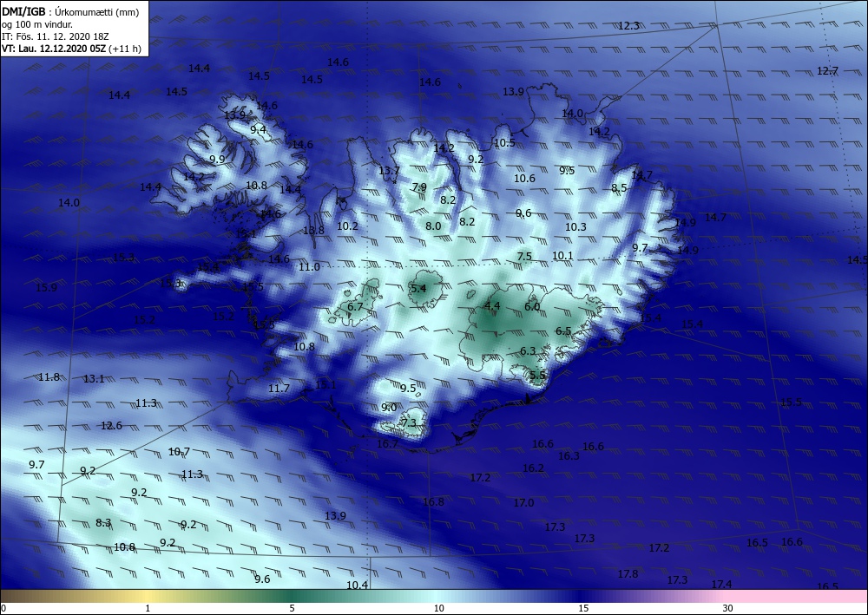
Task: Click the map value 6.5
Action: (563, 330)
